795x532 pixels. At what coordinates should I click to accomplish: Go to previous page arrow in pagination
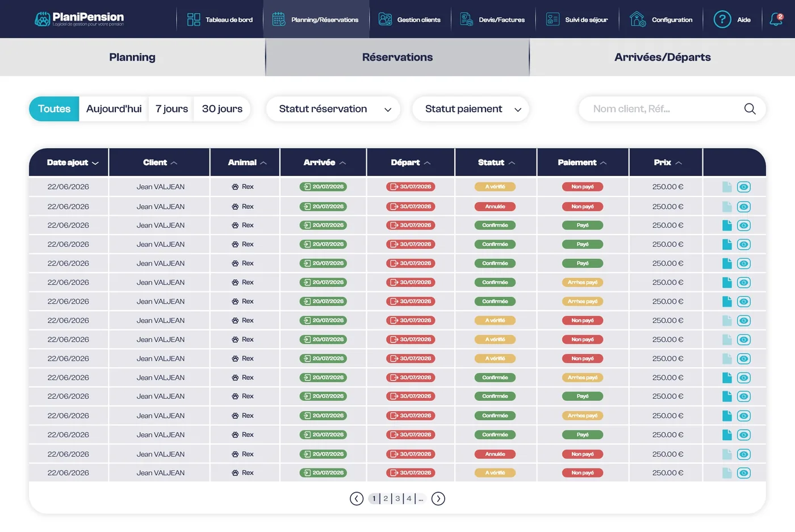(357, 499)
